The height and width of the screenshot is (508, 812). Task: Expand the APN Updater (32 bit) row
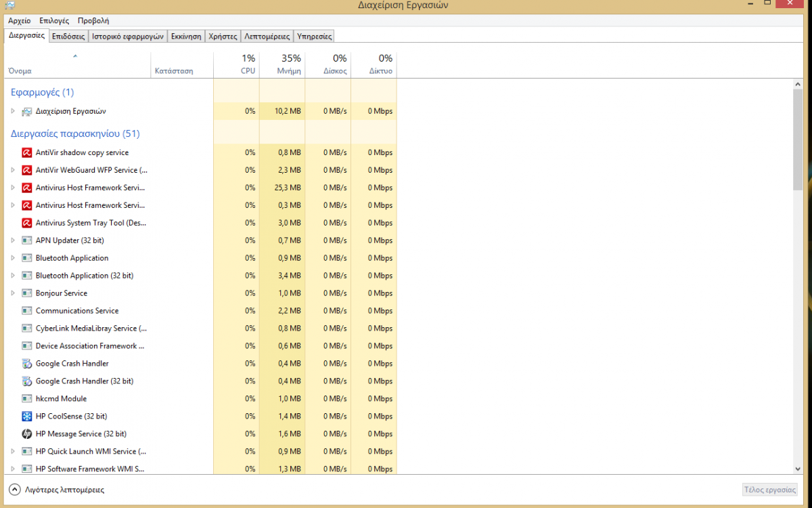(13, 240)
